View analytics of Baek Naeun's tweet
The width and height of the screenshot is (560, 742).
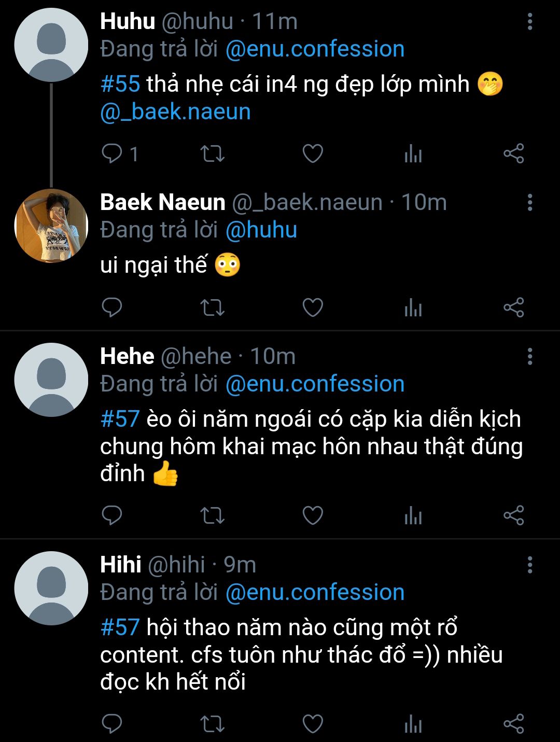pos(413,308)
